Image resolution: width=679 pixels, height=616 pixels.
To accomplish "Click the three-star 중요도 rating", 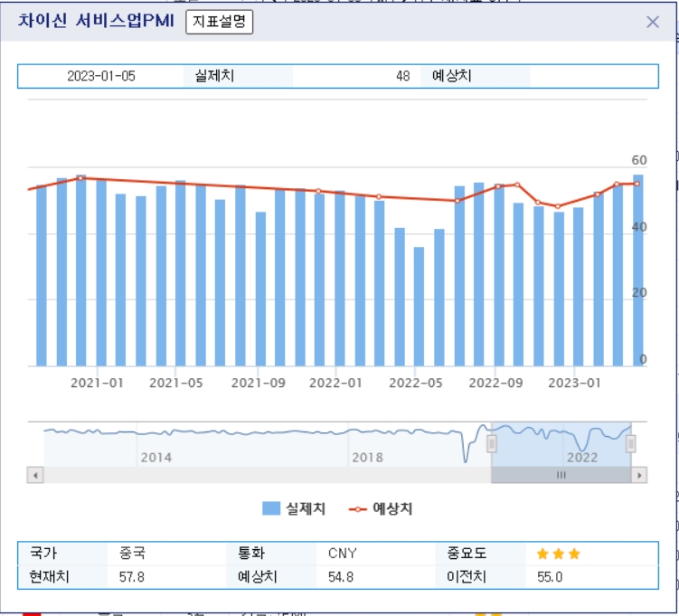I will [x=558, y=554].
